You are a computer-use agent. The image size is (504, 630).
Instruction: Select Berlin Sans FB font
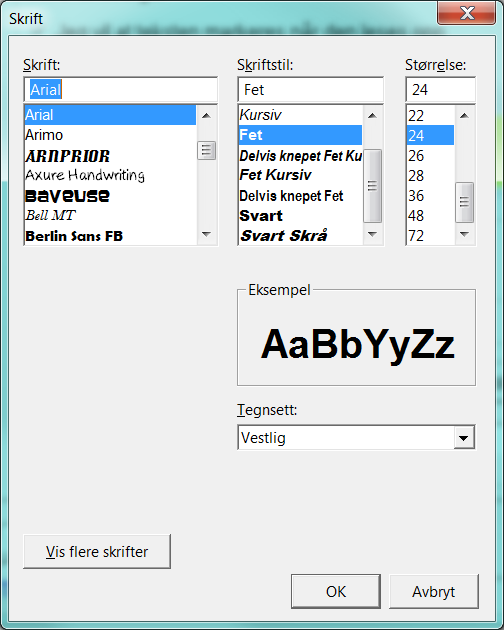click(x=110, y=236)
